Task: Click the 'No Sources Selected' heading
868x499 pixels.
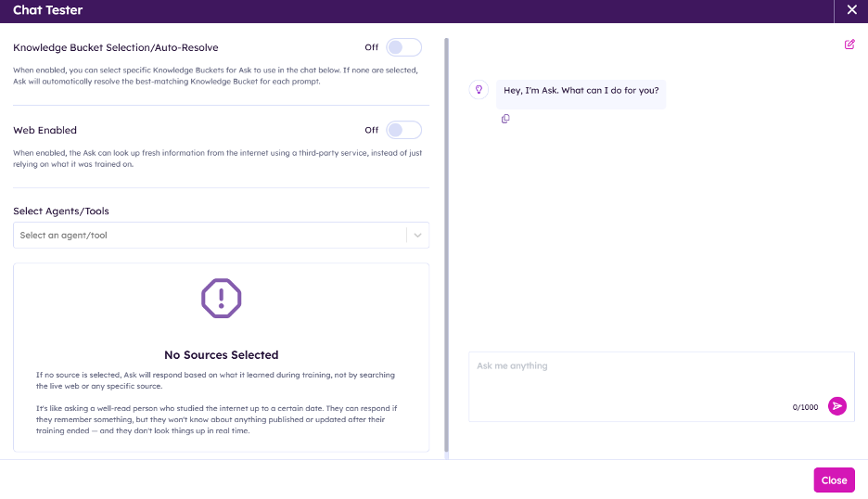Action: [x=221, y=355]
